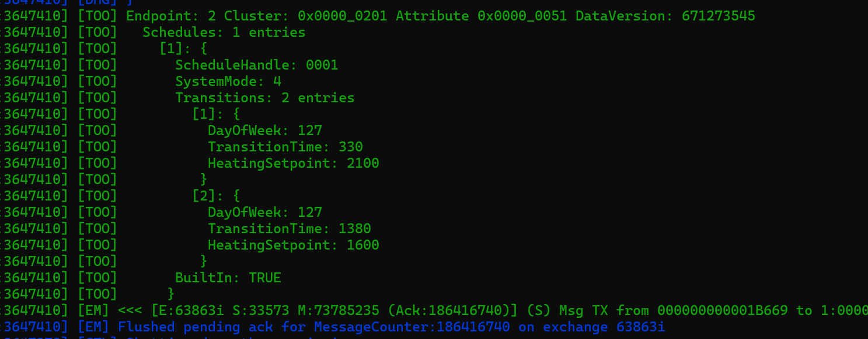The height and width of the screenshot is (339, 868).
Task: Click the "MessageCounter:186416740" text
Action: pos(412,327)
